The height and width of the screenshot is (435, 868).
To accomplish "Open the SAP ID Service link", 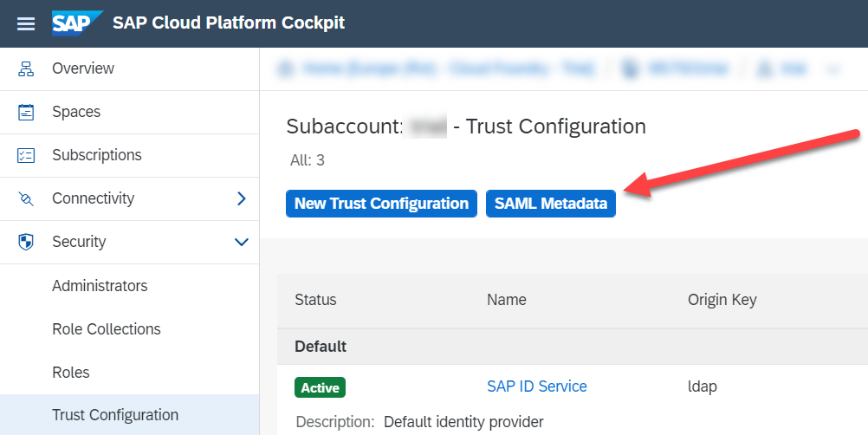I will click(536, 386).
